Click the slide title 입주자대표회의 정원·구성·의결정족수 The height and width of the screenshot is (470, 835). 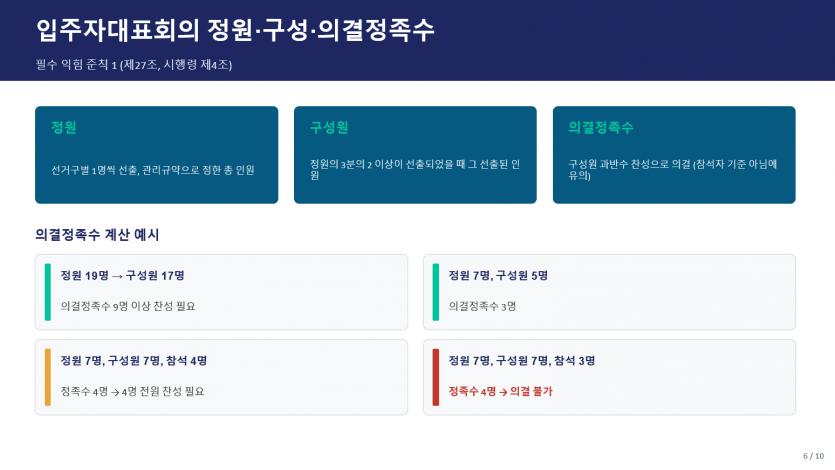pyautogui.click(x=235, y=30)
